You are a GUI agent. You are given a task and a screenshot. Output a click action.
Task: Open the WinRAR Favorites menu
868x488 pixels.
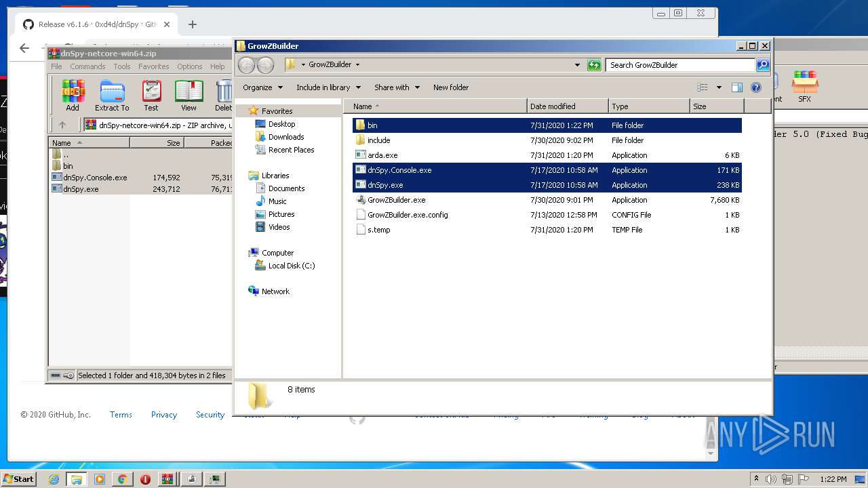click(154, 66)
